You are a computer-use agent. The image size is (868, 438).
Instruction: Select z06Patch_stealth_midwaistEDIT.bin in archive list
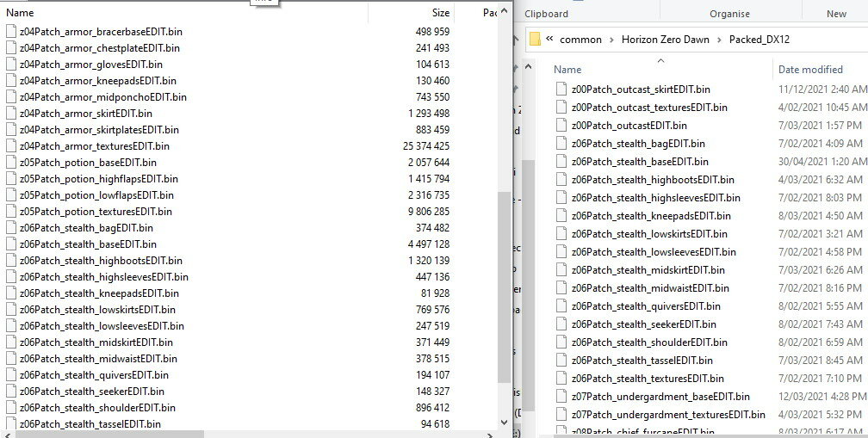click(x=98, y=359)
